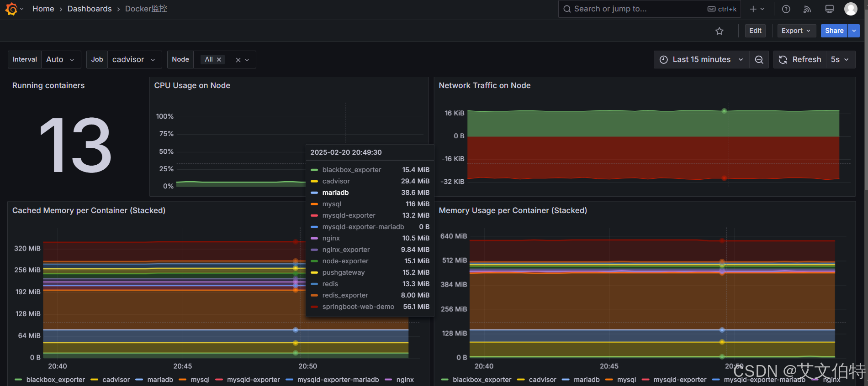Click springboot-web-demo row in tooltip

[x=370, y=307]
